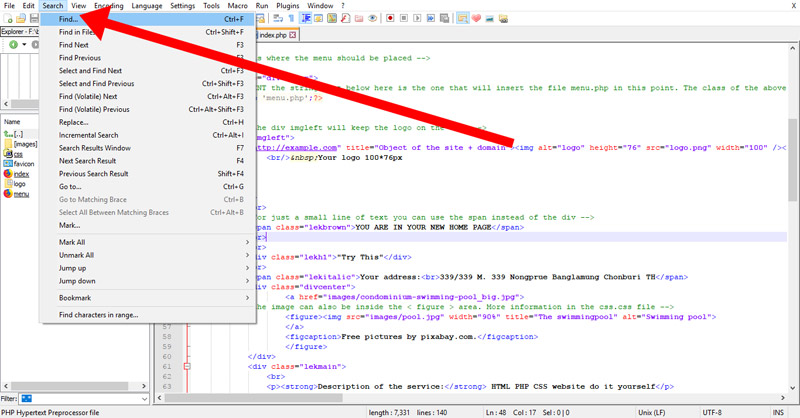Image resolution: width=800 pixels, height=418 pixels.
Task: Click the Save recorded macro icon
Action: click(x=444, y=18)
